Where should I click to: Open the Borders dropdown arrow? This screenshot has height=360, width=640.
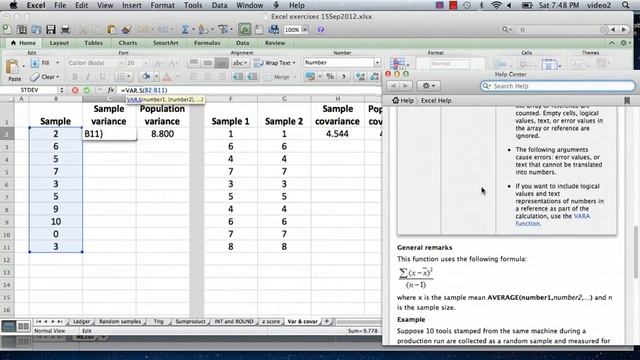point(129,77)
